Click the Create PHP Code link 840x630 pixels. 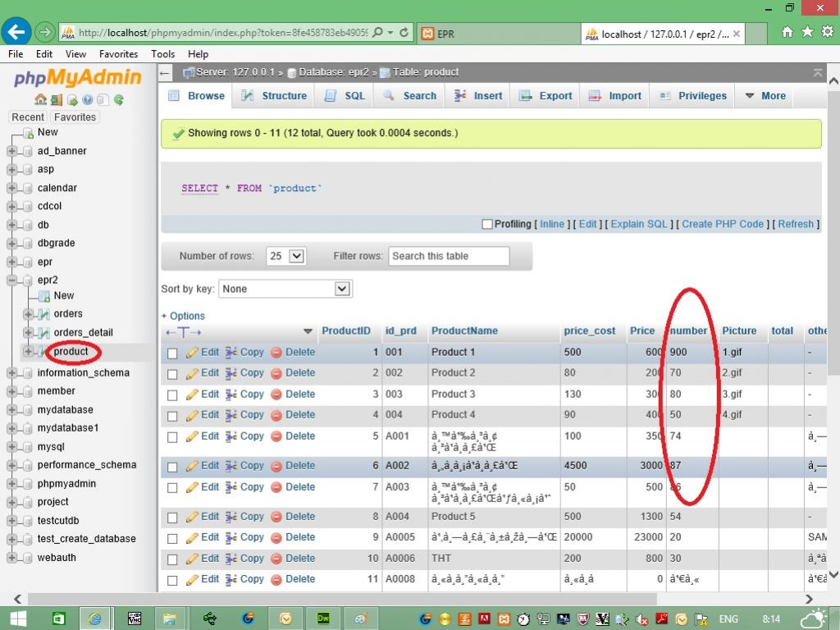722,224
